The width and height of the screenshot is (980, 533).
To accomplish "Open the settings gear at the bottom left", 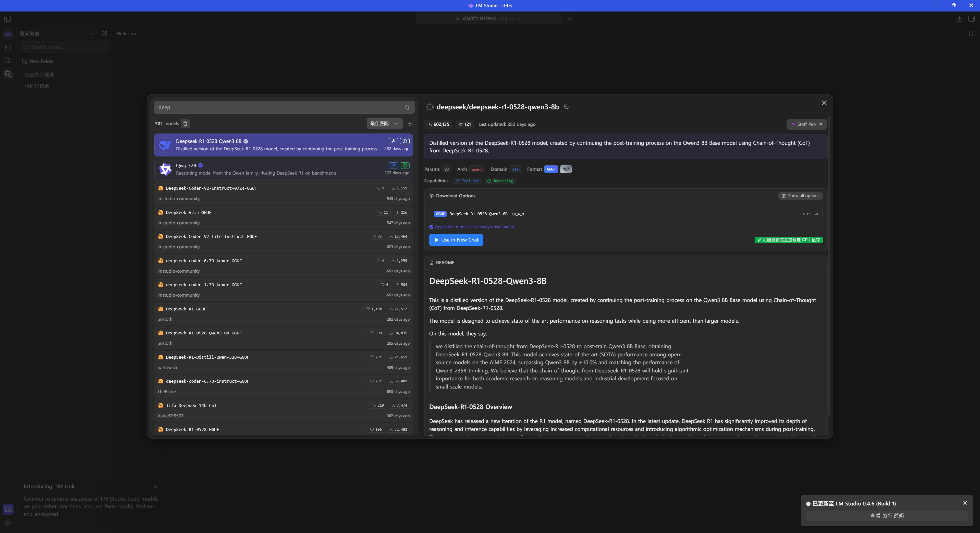I will [x=8, y=523].
